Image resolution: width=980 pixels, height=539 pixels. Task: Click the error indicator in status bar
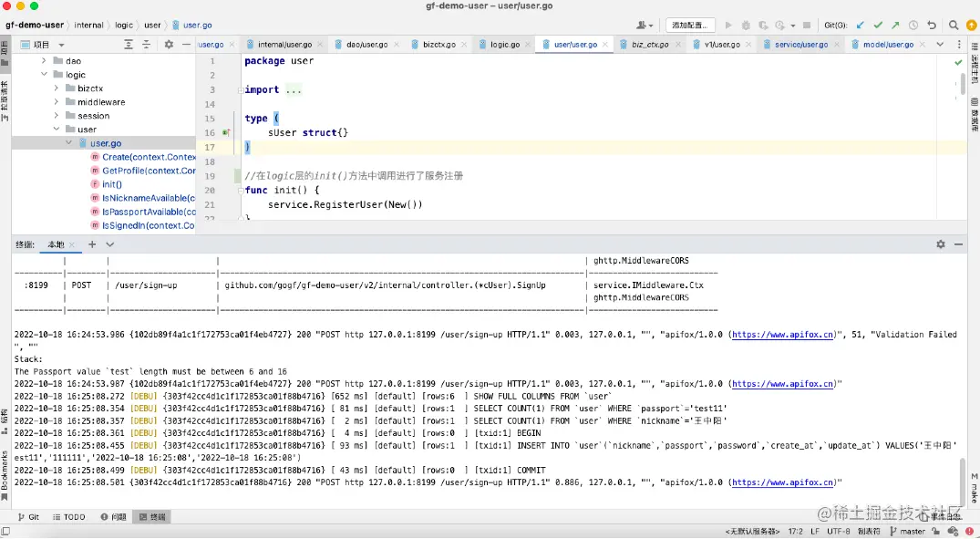969,531
